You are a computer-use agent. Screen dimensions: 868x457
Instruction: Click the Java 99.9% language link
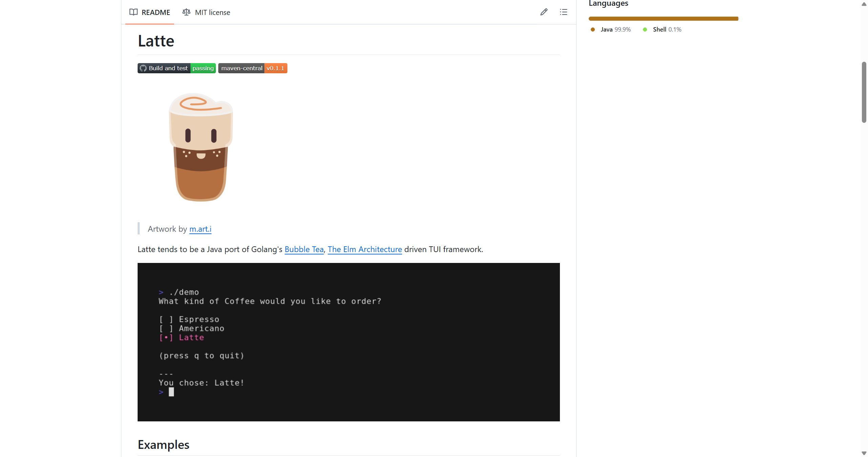pyautogui.click(x=615, y=30)
